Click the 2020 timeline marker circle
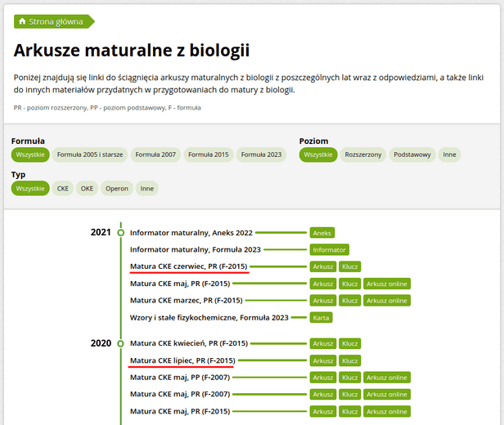Screen dimensions: 504x425 click(x=121, y=344)
